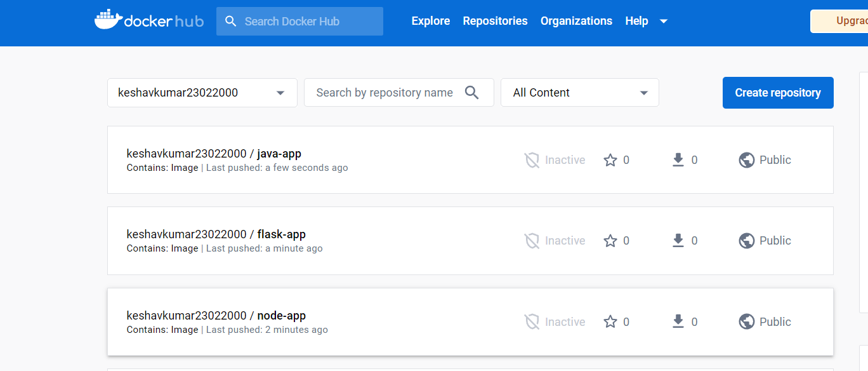Click the Create repository button
Viewport: 868px width, 371px height.
click(x=778, y=93)
